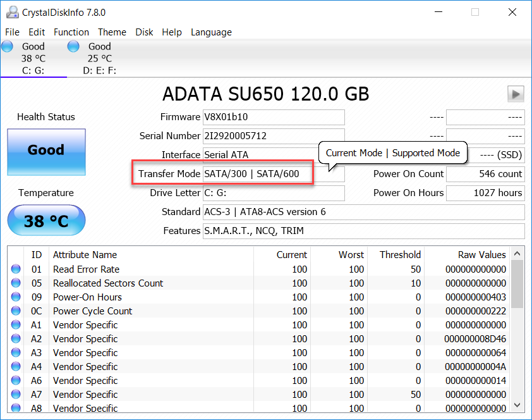Click status orb for Power Cycle Count
Screen dimensions: 532x420
pyautogui.click(x=16, y=311)
